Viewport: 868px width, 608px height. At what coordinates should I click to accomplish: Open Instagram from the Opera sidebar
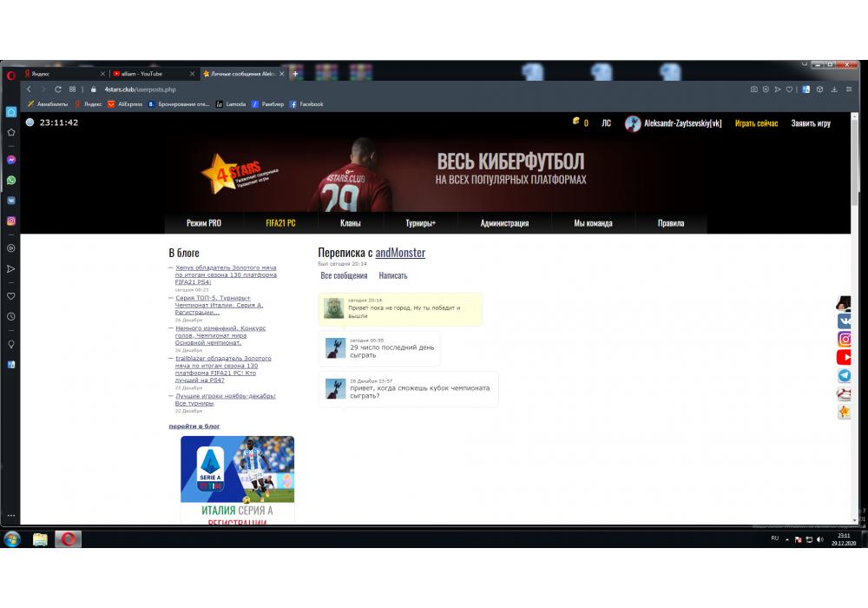pos(11,221)
